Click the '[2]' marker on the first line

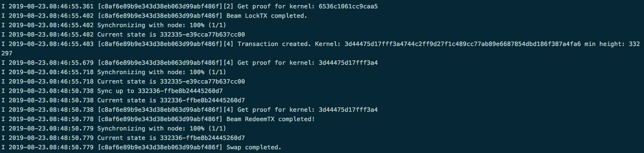coord(228,6)
